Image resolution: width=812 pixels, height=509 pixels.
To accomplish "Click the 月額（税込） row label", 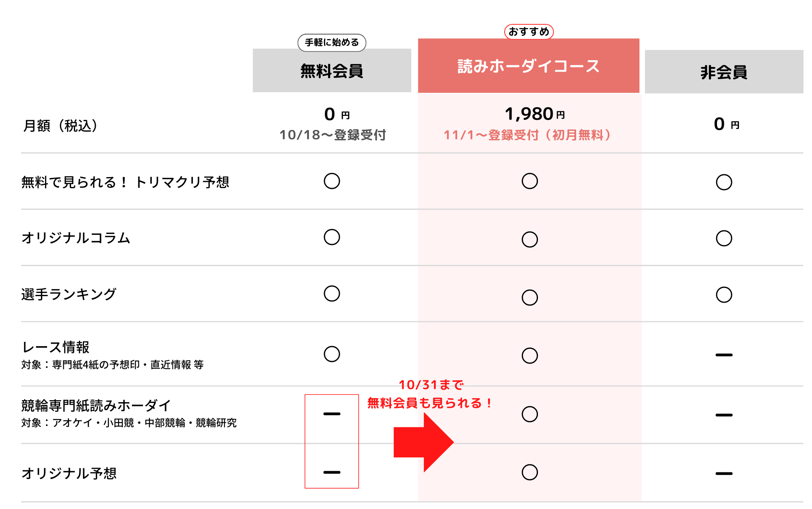I will pyautogui.click(x=60, y=126).
